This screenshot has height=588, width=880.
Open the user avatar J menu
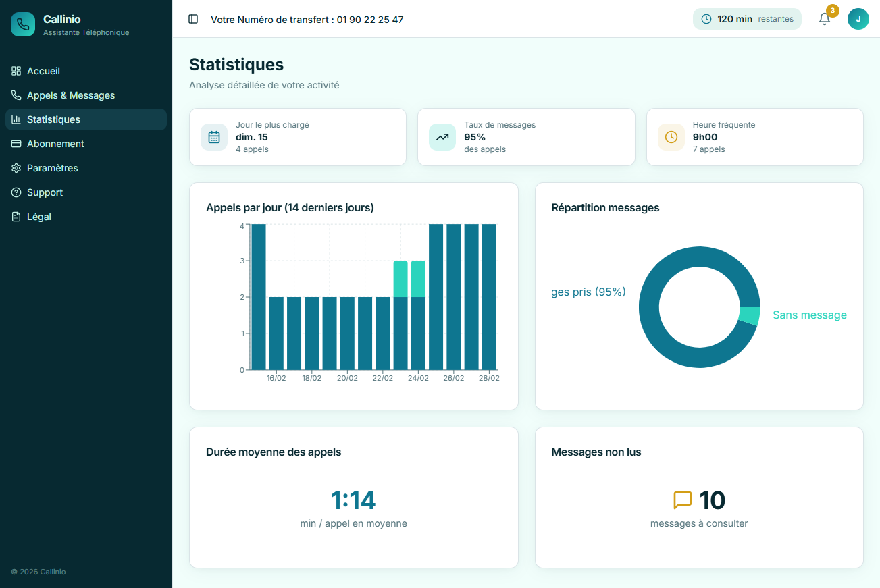(858, 19)
